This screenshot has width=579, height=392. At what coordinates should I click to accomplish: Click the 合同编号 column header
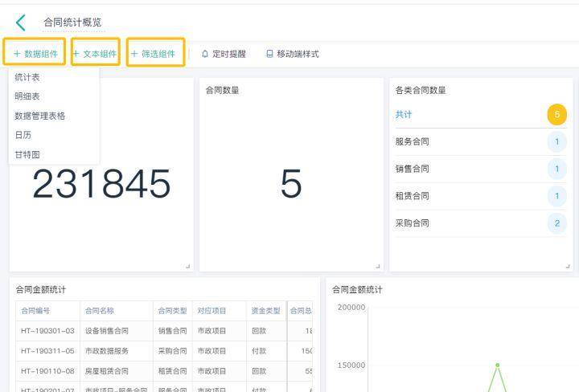pos(35,311)
